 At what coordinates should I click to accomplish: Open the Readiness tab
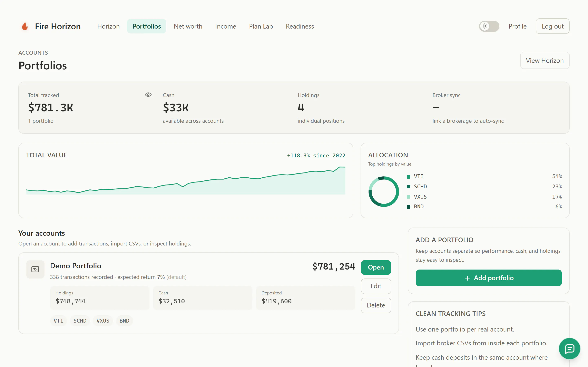[x=300, y=26]
